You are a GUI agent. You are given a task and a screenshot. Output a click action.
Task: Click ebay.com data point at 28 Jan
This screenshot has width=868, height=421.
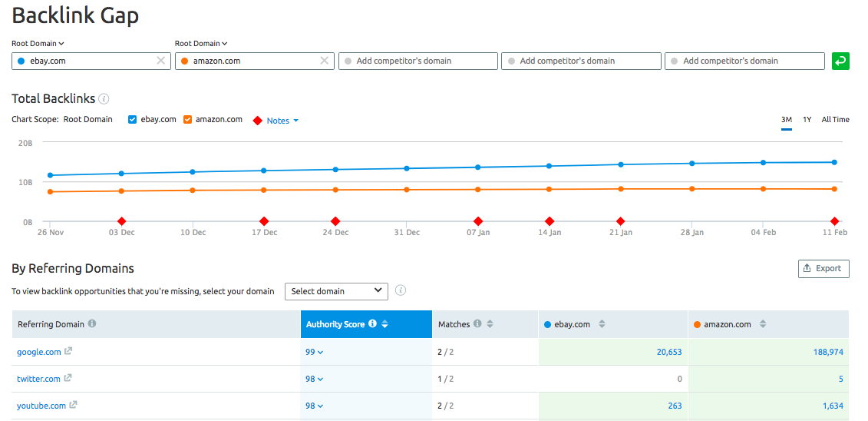692,164
